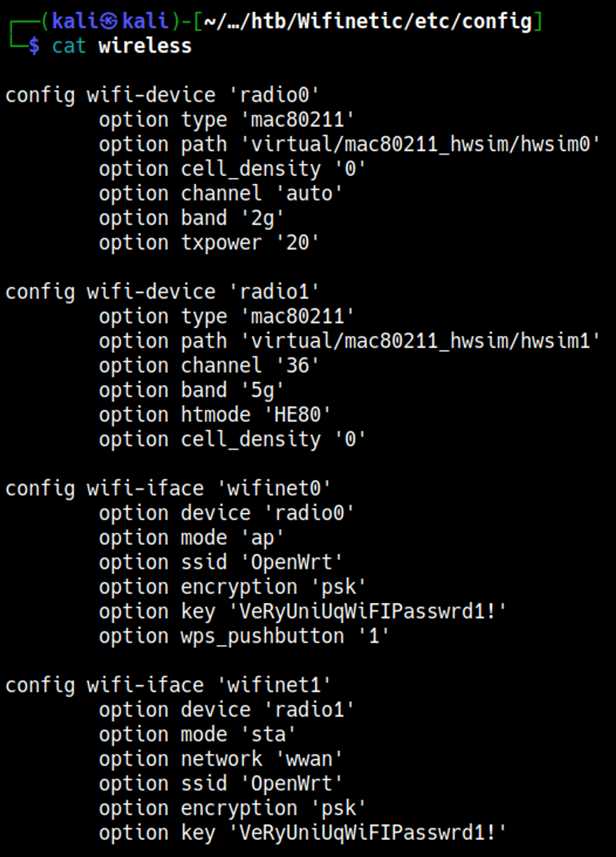This screenshot has width=616, height=857.
Task: Click the config wifi-device 'radio0' header line
Action: click(162, 95)
